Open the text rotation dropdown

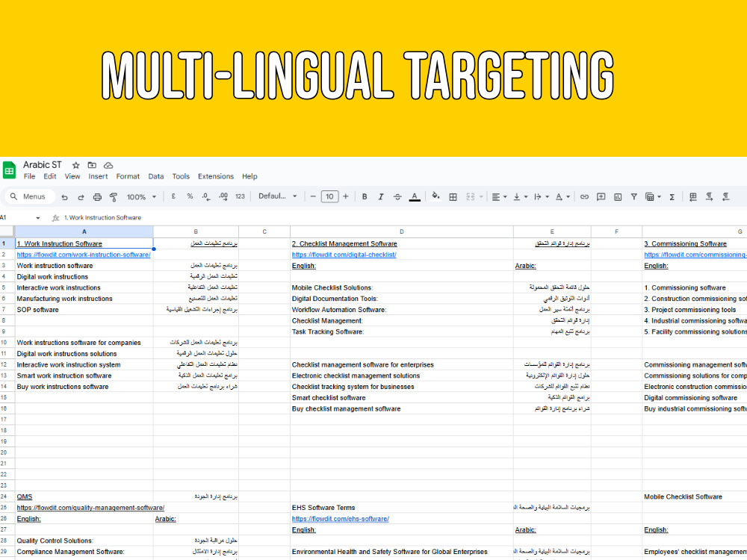(x=562, y=196)
